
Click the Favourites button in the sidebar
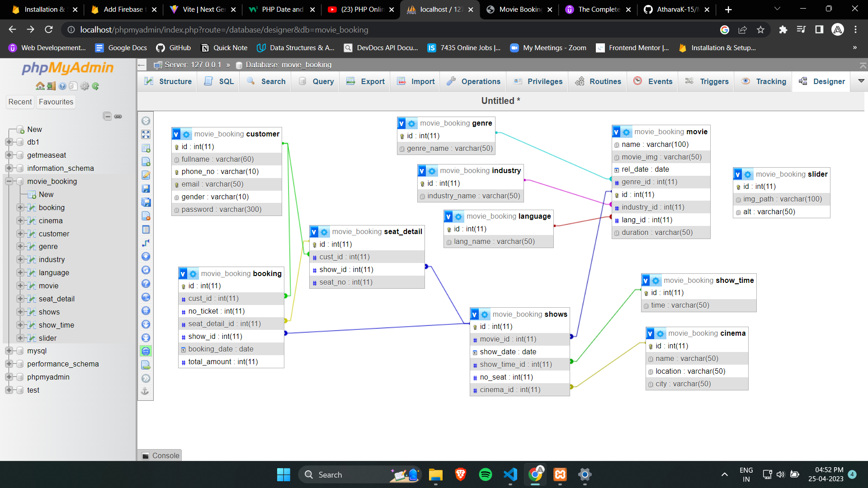point(56,102)
